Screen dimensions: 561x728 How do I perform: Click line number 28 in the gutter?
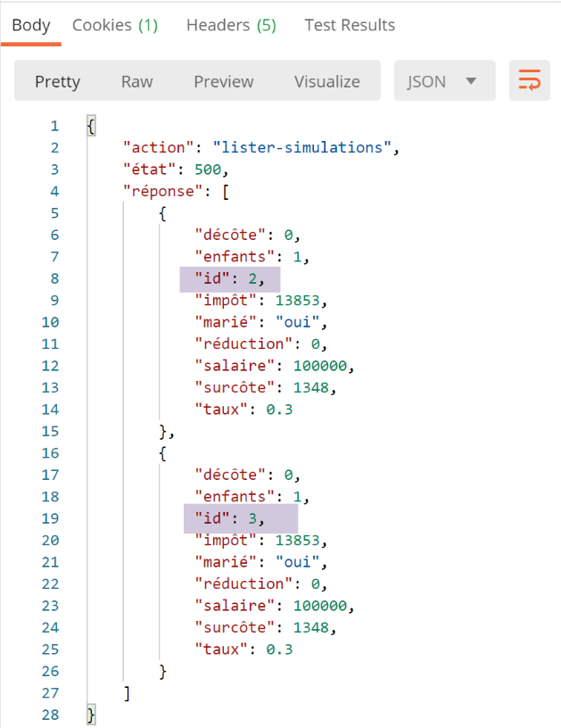pyautogui.click(x=50, y=716)
